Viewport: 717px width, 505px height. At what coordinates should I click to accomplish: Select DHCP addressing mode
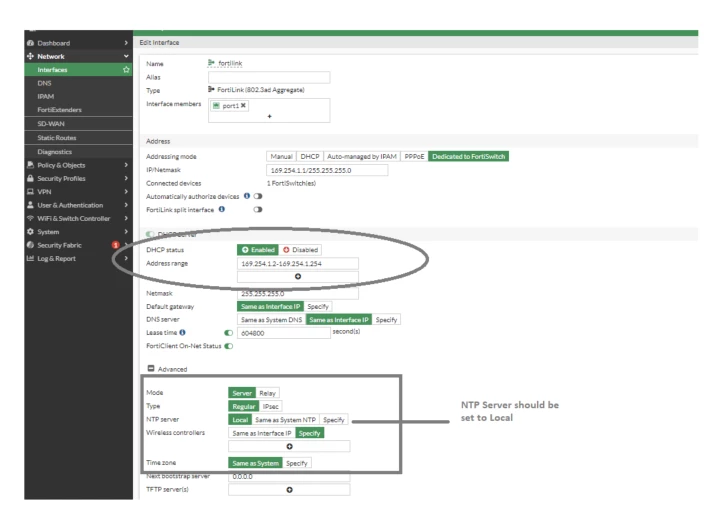pyautogui.click(x=310, y=156)
